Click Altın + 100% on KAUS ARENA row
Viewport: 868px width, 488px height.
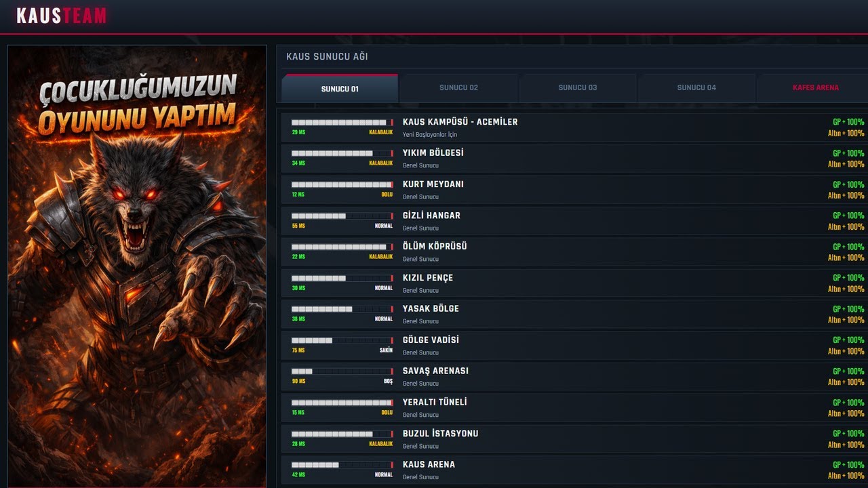point(846,476)
